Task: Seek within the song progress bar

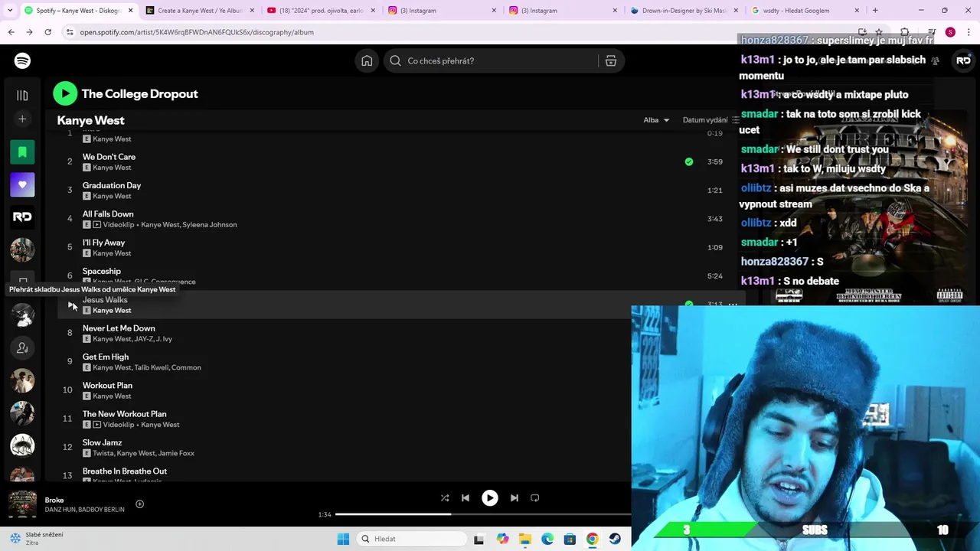Action: pos(482,514)
